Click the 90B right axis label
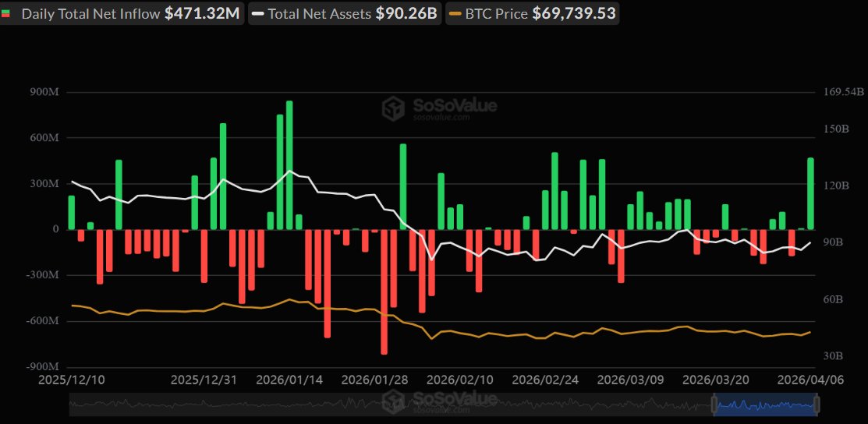This screenshot has height=424, width=868. click(833, 242)
